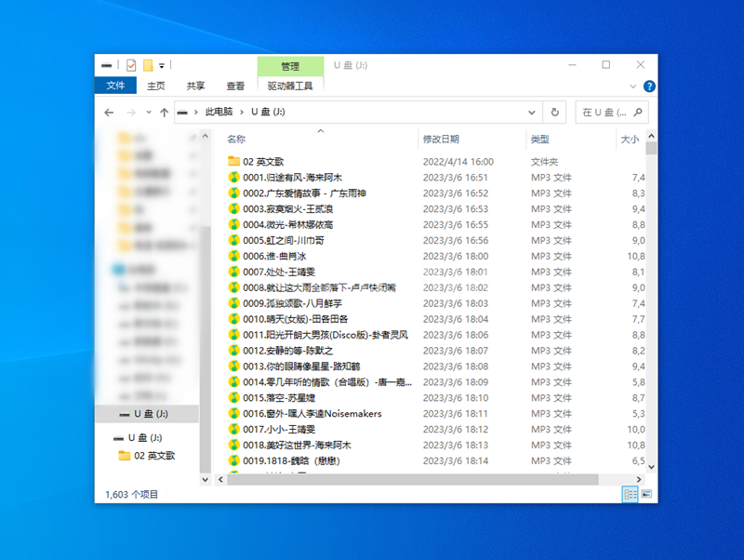Click the MP3 icon of 0006.谁-曲肖冰
The width and height of the screenshot is (744, 560).
(x=233, y=256)
